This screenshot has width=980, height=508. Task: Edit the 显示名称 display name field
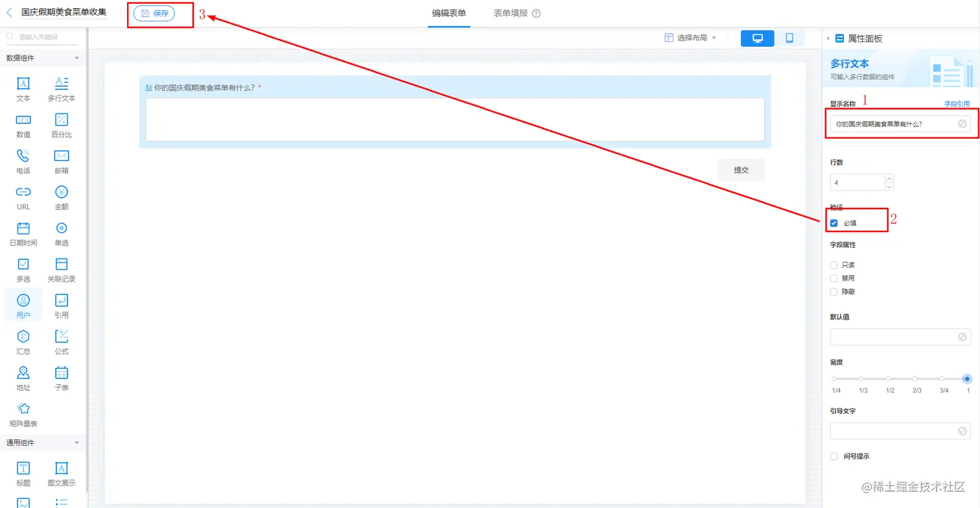point(900,124)
